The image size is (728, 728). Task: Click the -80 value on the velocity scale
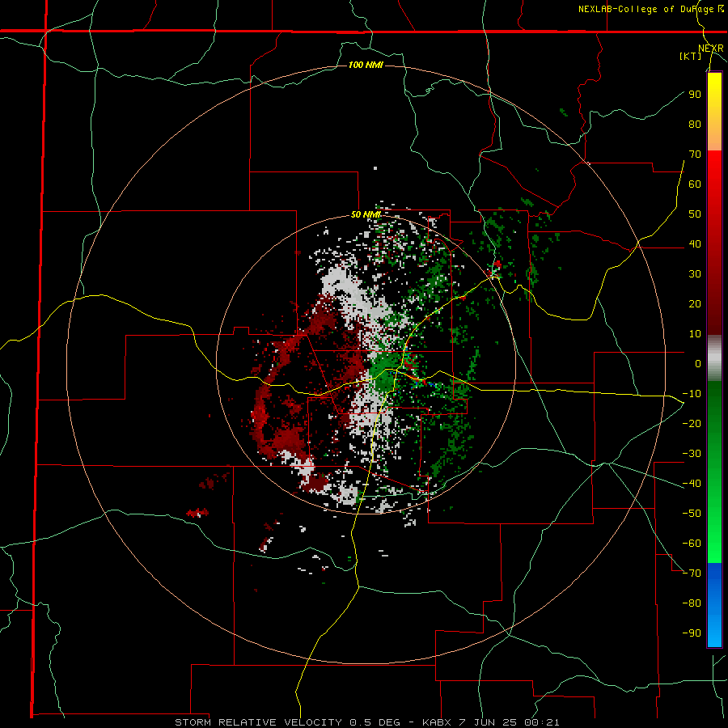pos(692,603)
